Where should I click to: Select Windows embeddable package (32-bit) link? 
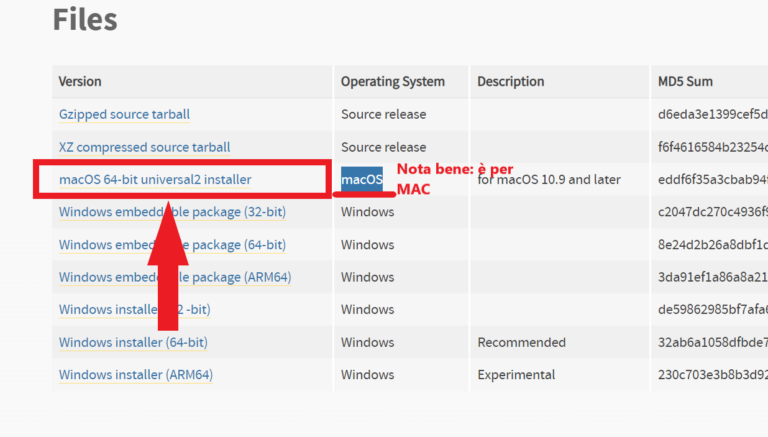coord(100,212)
